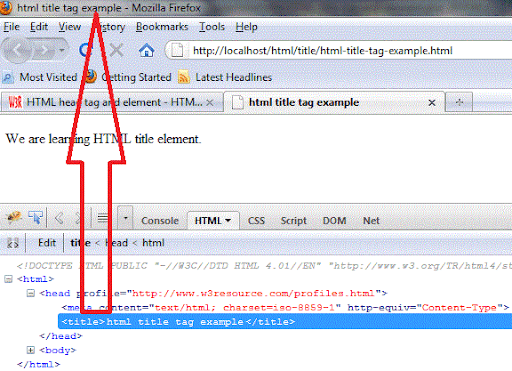Go to the Home page icon

click(147, 51)
